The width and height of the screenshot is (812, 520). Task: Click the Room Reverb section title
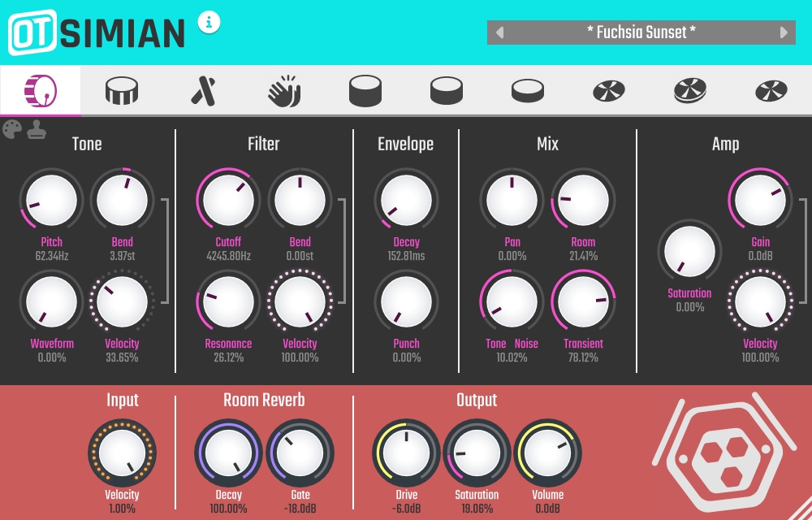coord(264,400)
